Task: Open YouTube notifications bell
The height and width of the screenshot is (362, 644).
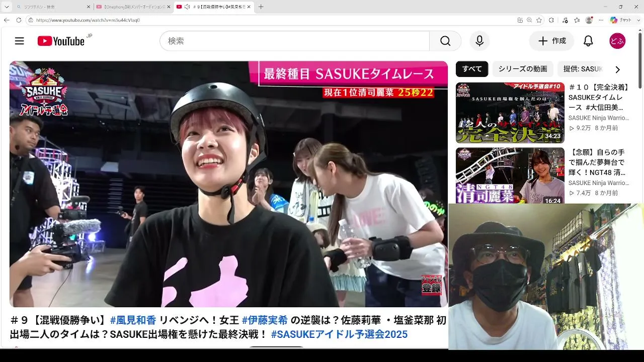Action: (x=588, y=41)
